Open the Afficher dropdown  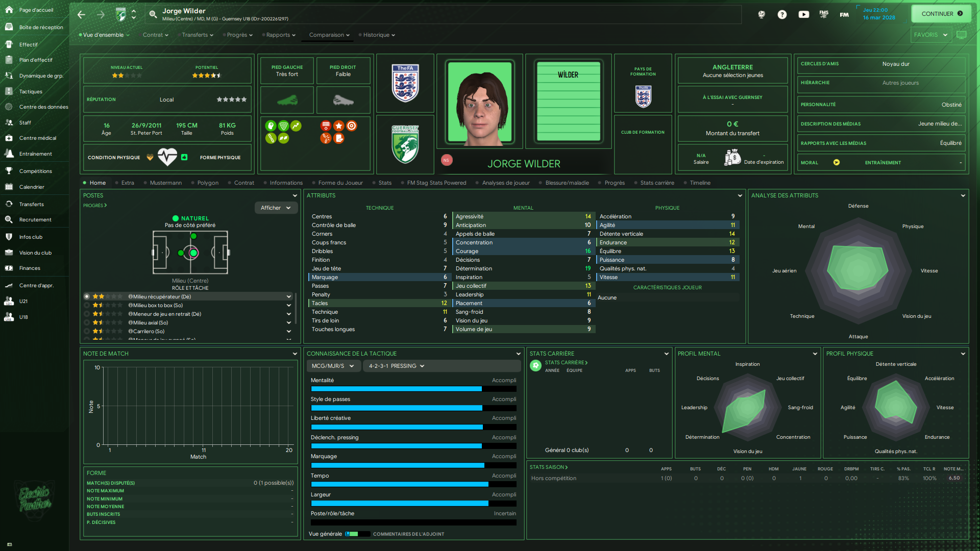coord(276,208)
